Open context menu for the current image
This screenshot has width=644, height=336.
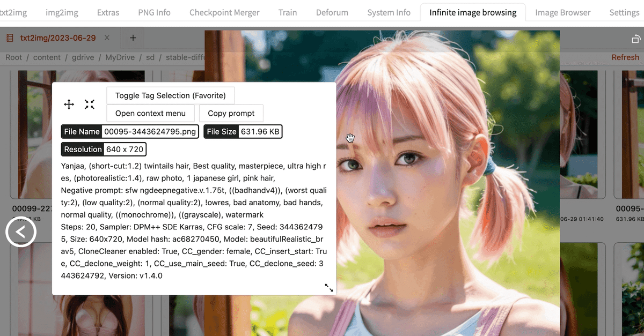(150, 113)
